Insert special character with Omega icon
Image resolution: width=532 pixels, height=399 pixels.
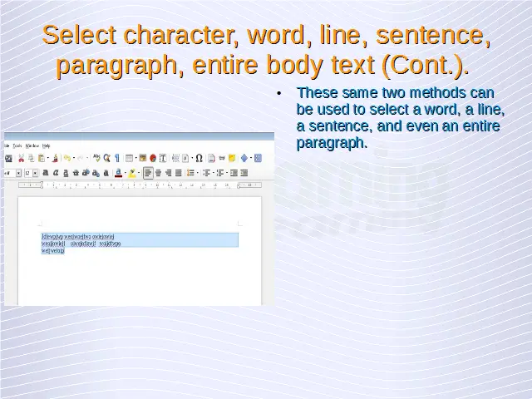click(x=199, y=157)
